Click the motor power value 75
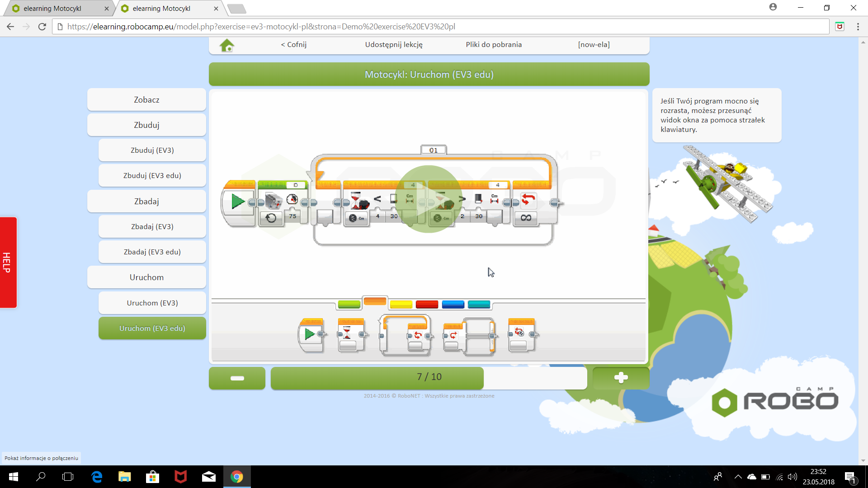Screen dimensions: 868x488 click(292, 216)
